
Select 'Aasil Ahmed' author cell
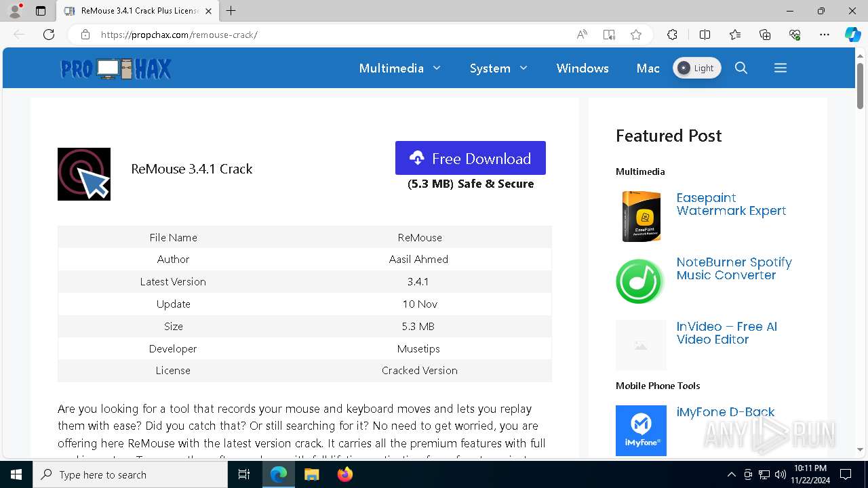tap(418, 259)
